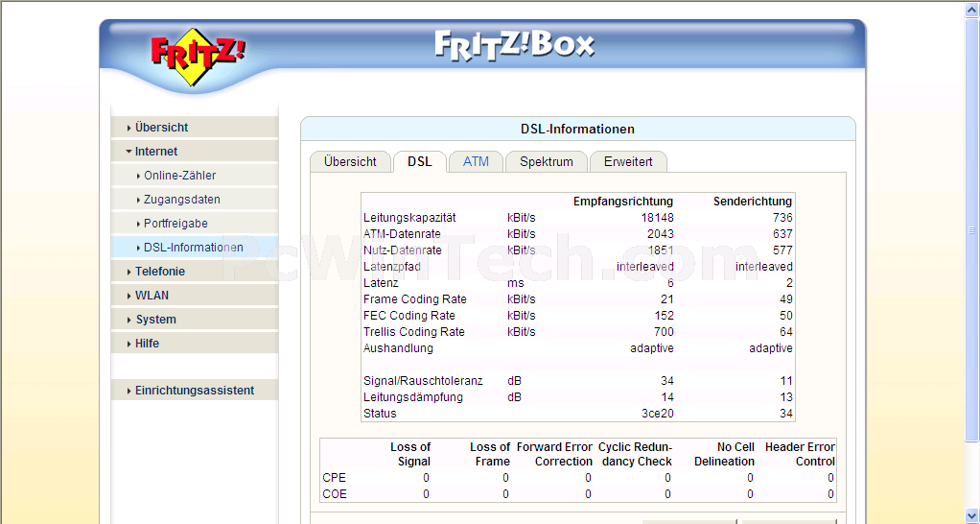Viewport: 980px width, 524px height.
Task: Click the Senderichtung column header
Action: click(753, 202)
